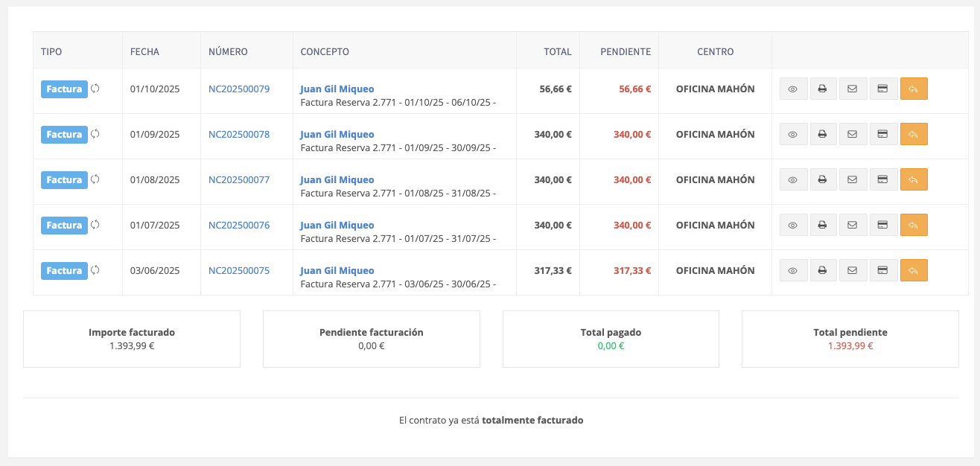980x466 pixels.
Task: Open Juan Gil Miqueo link in 01/10/2025 row
Action: 337,89
